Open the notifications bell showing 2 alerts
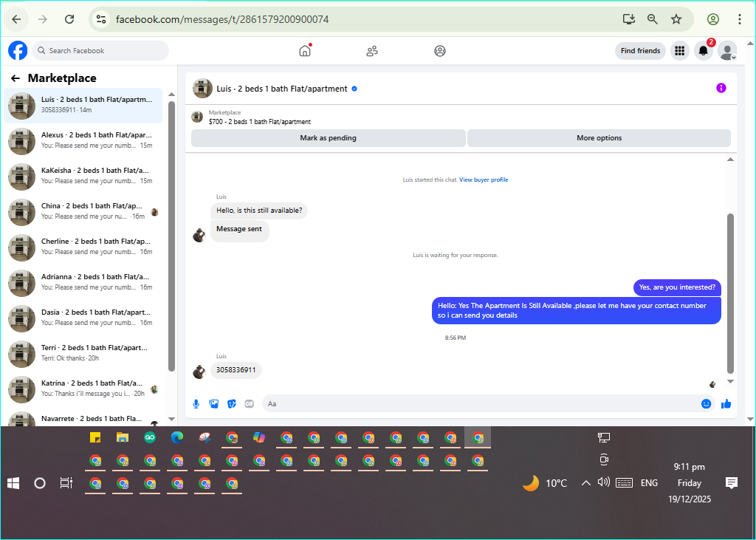 [x=704, y=51]
